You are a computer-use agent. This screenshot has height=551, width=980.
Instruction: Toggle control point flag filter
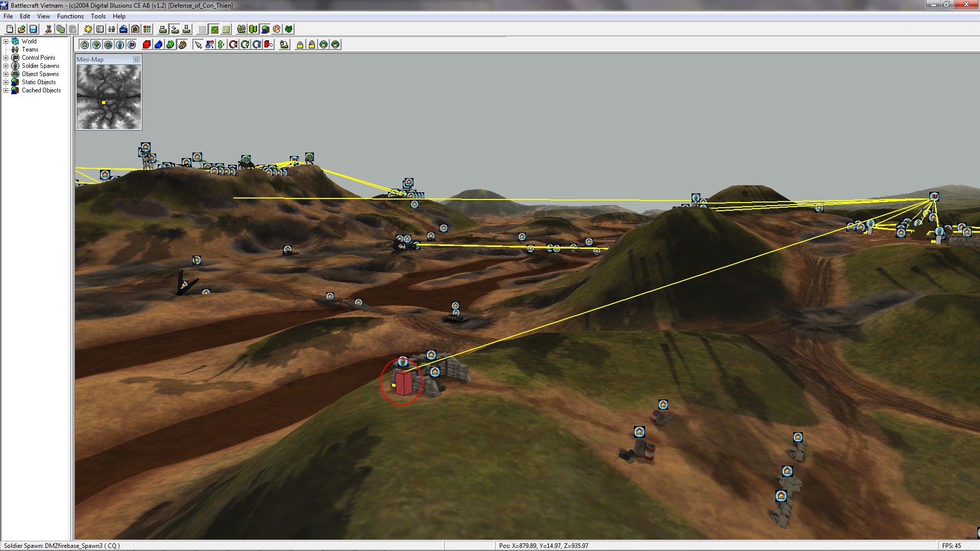tap(132, 44)
